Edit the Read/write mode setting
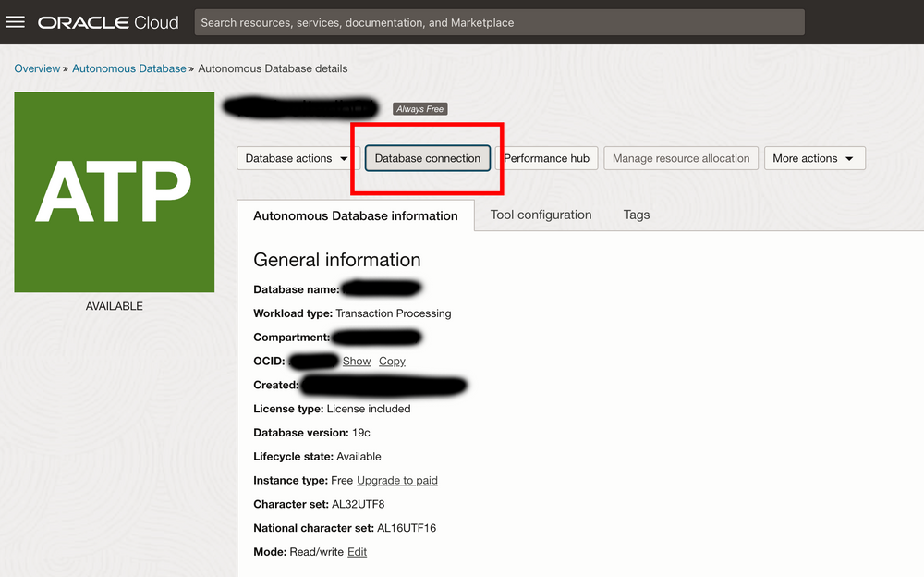This screenshot has width=924, height=577. pos(358,551)
